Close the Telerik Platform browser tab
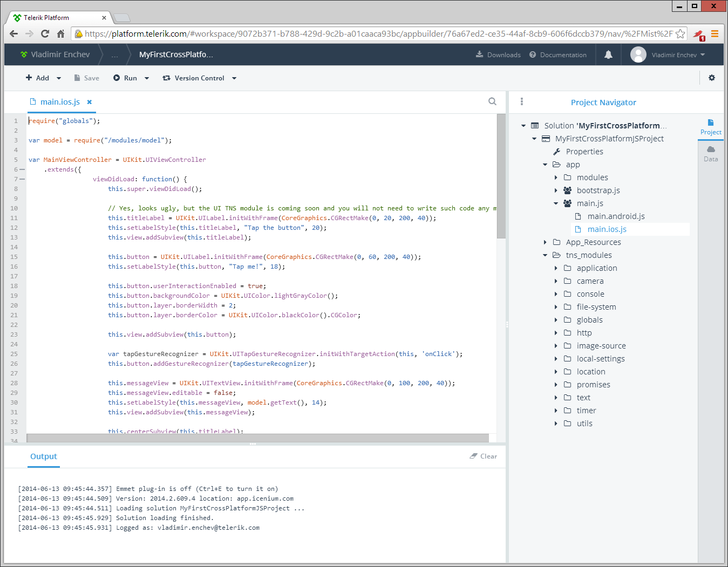This screenshot has height=567, width=728. coord(104,18)
